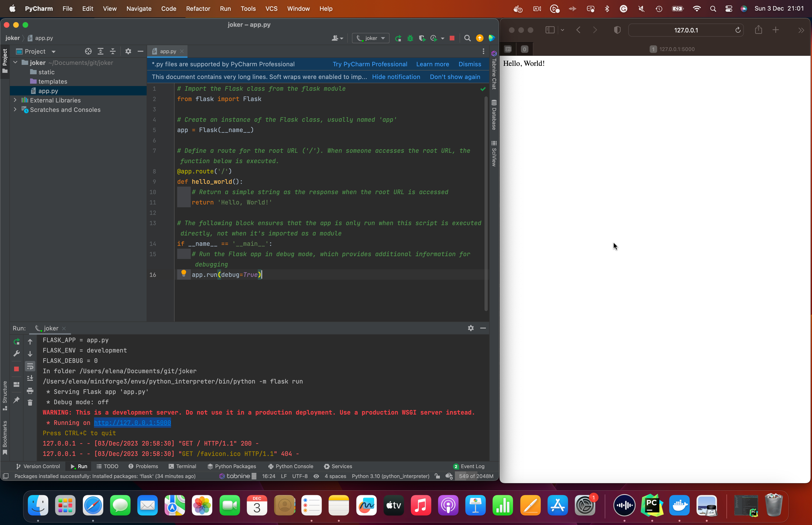Clear all Run console output trash icon
The height and width of the screenshot is (525, 812).
[30, 403]
